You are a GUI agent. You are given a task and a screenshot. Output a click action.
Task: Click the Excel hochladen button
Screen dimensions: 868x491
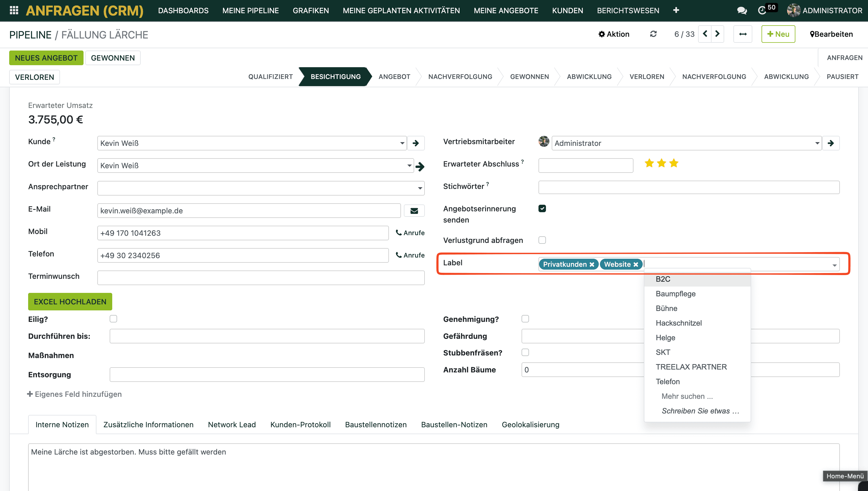click(70, 301)
